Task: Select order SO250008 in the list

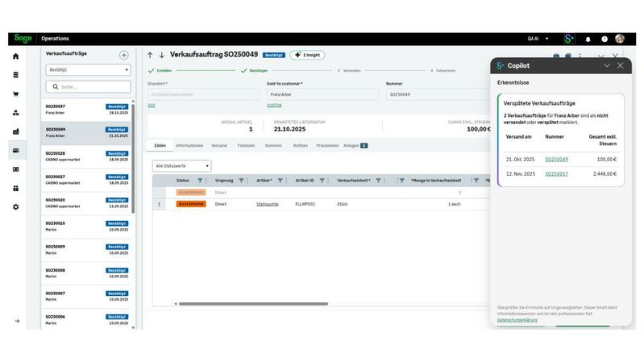Action: (x=86, y=273)
